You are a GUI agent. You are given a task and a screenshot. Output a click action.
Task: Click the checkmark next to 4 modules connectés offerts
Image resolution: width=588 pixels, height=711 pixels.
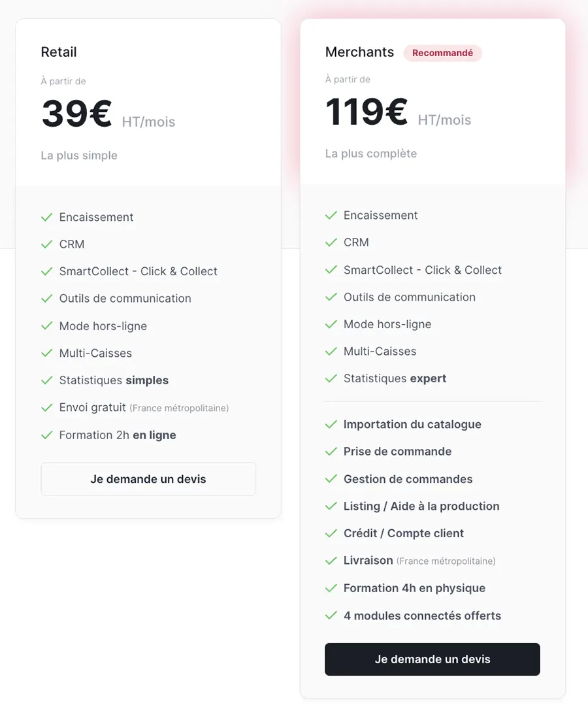click(331, 616)
